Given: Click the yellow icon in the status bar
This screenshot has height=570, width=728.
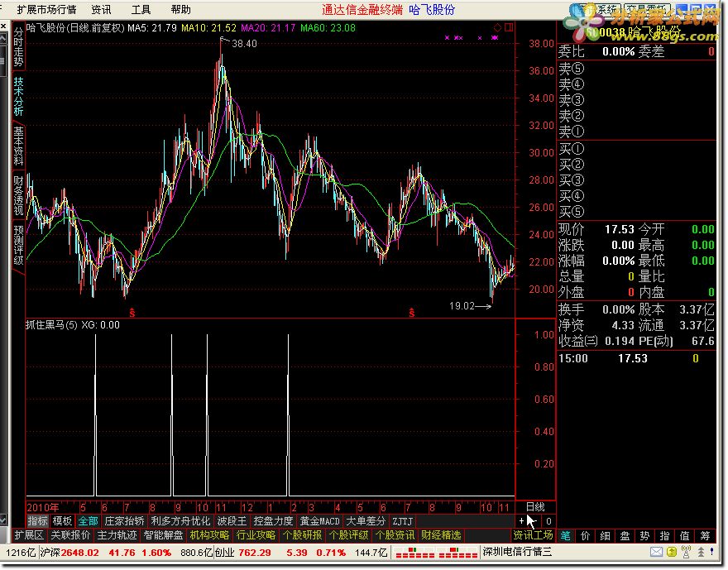Looking at the screenshot, I should click(672, 552).
